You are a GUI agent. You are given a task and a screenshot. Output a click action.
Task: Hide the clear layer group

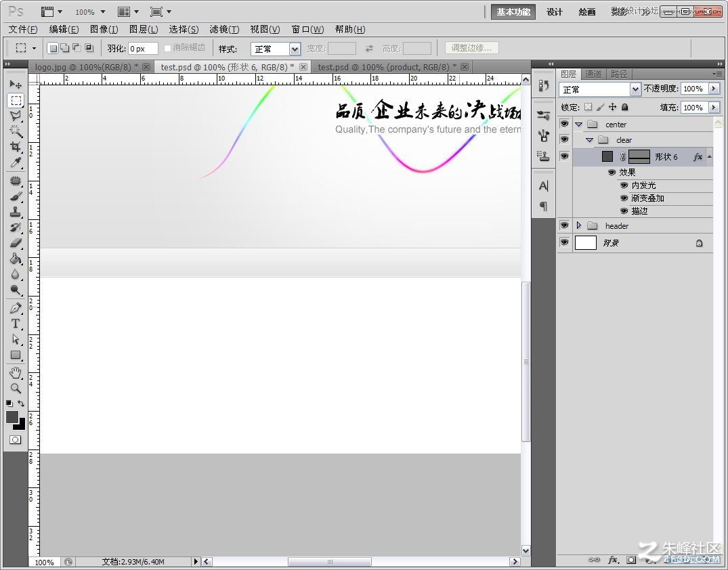click(x=564, y=139)
